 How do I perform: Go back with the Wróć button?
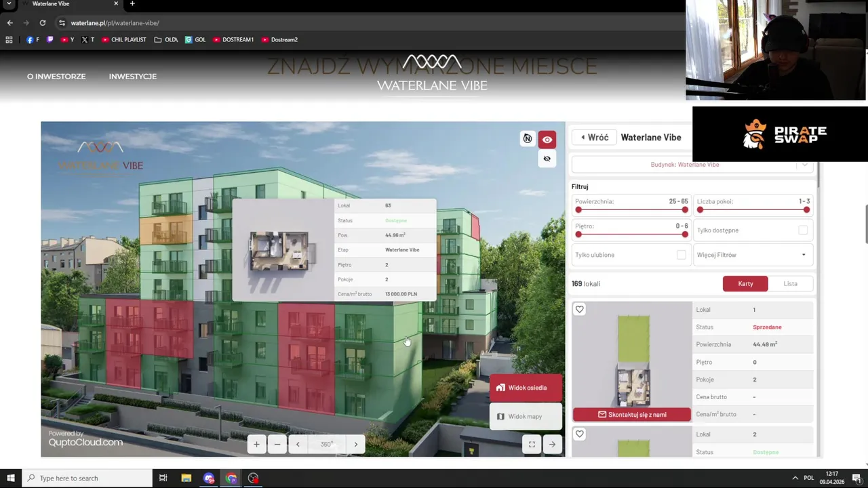(595, 138)
